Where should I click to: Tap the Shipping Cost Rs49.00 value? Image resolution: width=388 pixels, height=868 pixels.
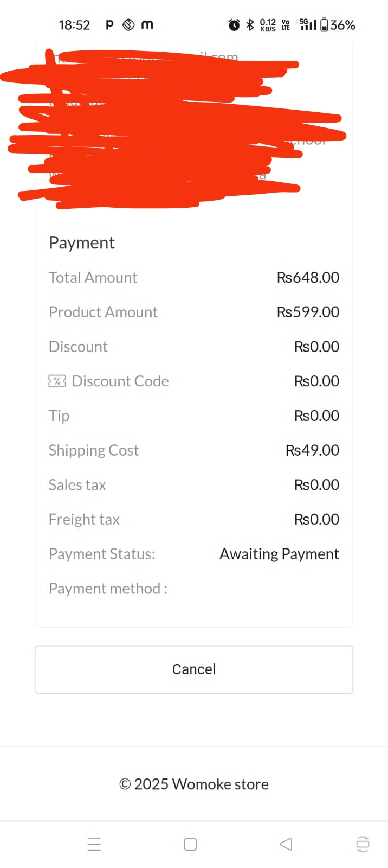312,450
